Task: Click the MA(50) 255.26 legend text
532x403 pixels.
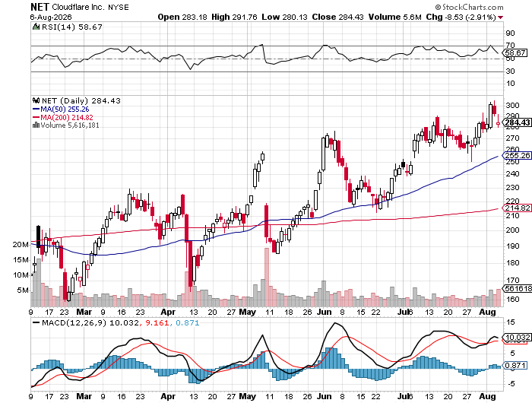Action: coord(65,109)
